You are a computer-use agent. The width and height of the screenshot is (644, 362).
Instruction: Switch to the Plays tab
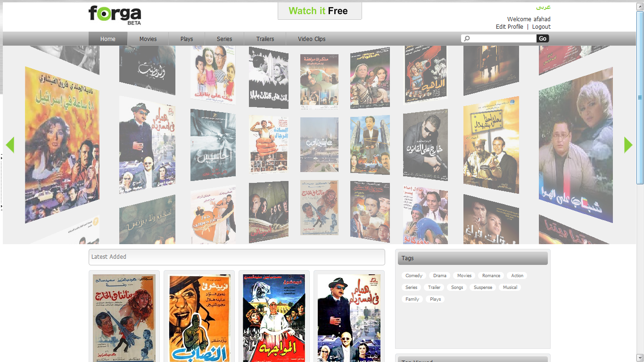[x=187, y=39]
